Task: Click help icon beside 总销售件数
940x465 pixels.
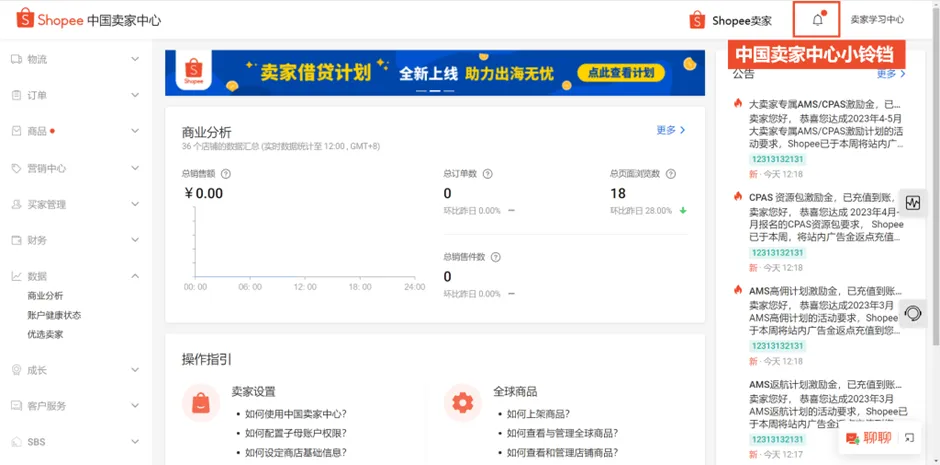Action: pyautogui.click(x=496, y=257)
